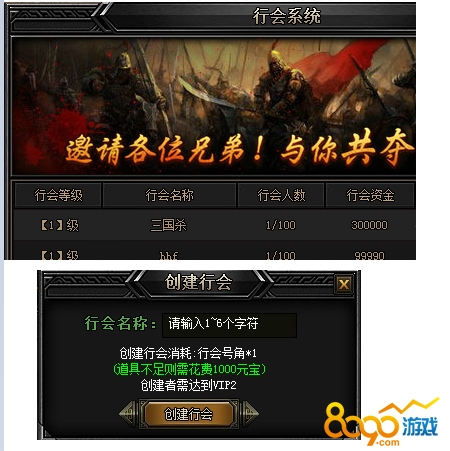The height and width of the screenshot is (451, 450).
Task: Click the 行会名称 input field
Action: click(229, 325)
